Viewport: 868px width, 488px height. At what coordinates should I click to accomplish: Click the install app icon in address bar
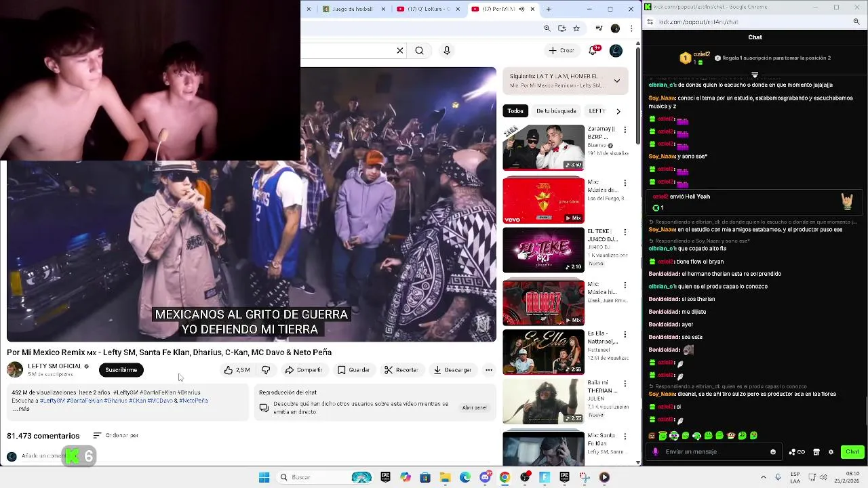click(x=561, y=28)
